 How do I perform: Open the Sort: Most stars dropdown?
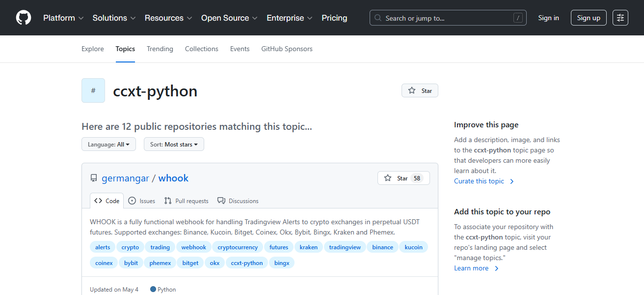[x=174, y=144]
